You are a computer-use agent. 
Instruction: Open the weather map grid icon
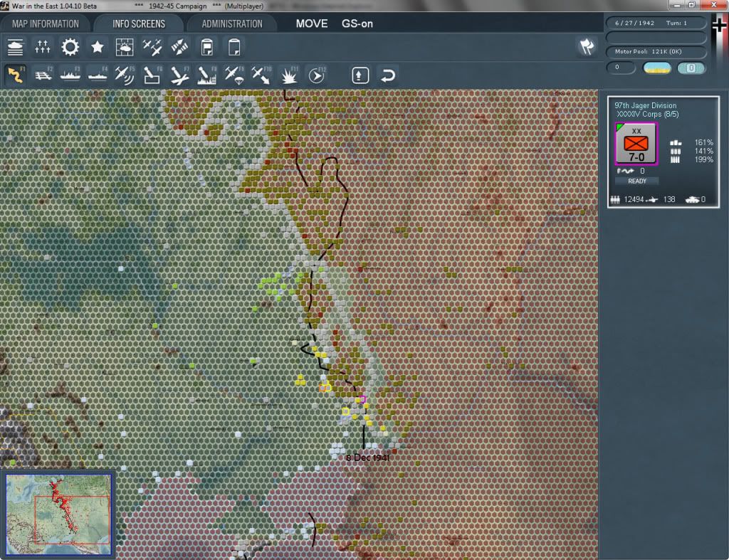coord(125,47)
